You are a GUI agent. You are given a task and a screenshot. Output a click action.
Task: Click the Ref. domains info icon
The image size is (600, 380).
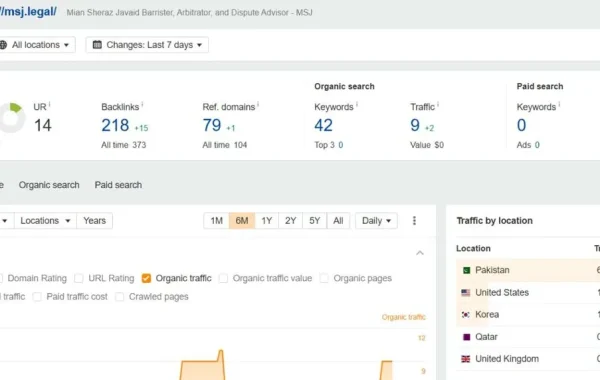point(258,104)
